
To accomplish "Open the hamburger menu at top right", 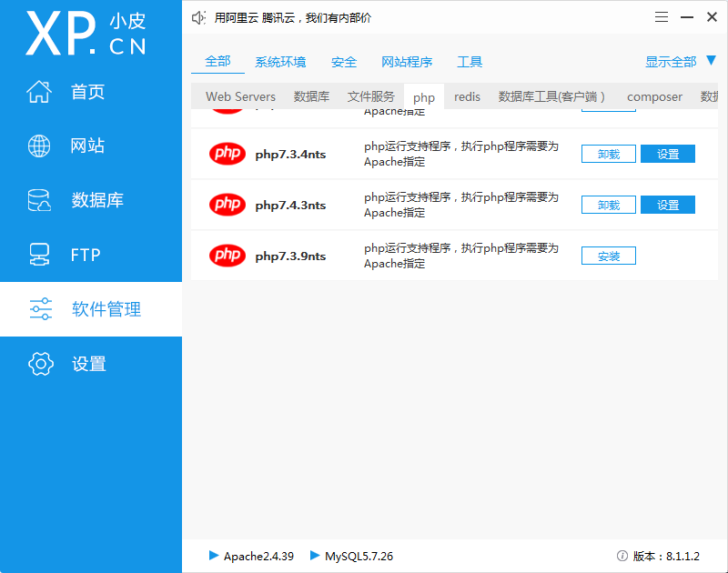I will point(662,16).
